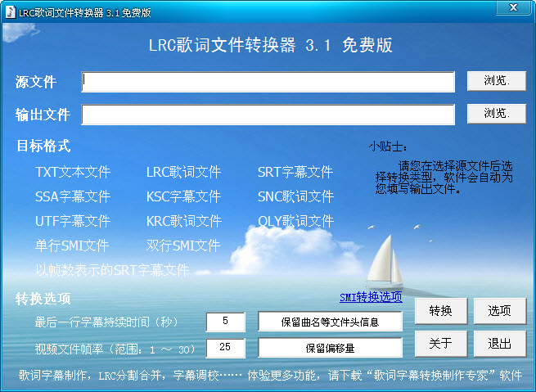Choose SNC歌词文件 format option
536x392 pixels.
(x=295, y=197)
